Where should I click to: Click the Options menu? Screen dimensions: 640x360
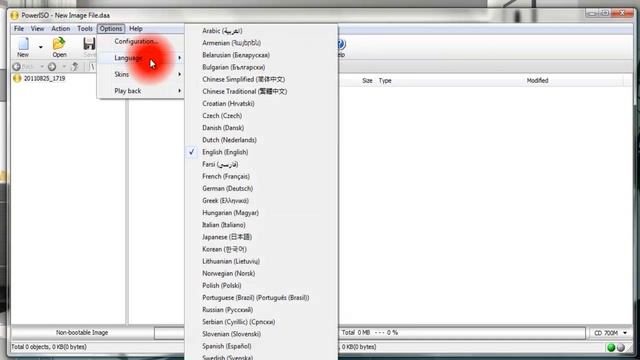click(111, 29)
